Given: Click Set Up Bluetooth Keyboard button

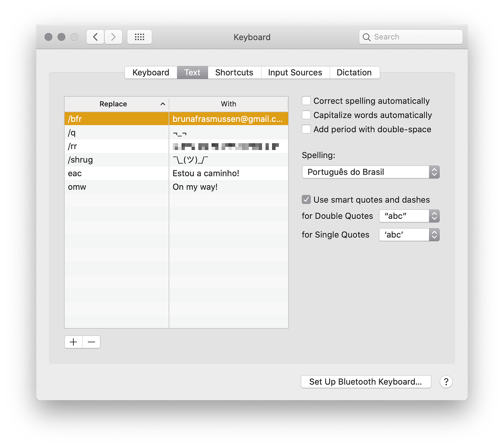Looking at the screenshot, I should pos(366,382).
